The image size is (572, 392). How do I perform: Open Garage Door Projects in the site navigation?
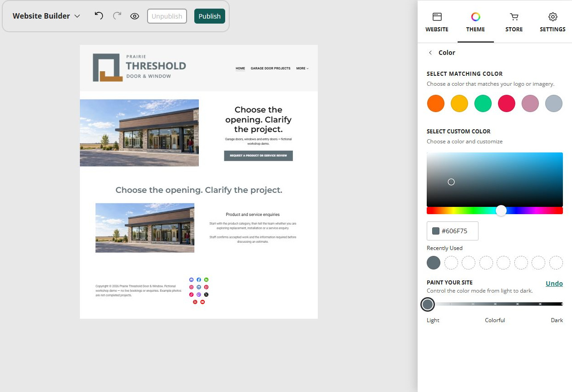point(271,69)
